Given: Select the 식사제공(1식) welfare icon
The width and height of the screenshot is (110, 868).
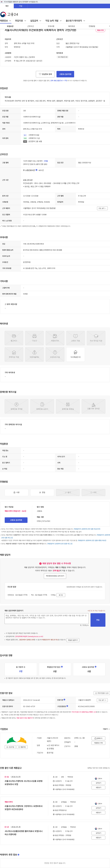Looking at the screenshot, I should (76, 354).
